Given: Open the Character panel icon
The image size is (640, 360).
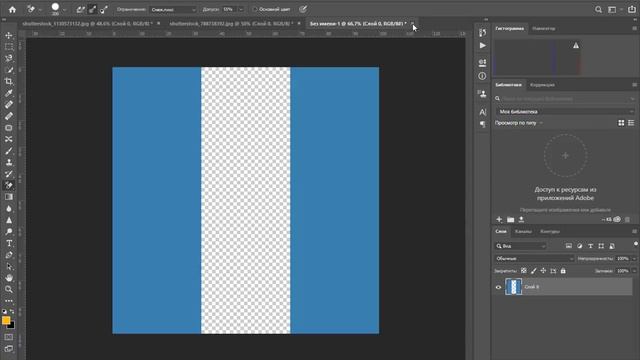Looking at the screenshot, I should [x=482, y=111].
